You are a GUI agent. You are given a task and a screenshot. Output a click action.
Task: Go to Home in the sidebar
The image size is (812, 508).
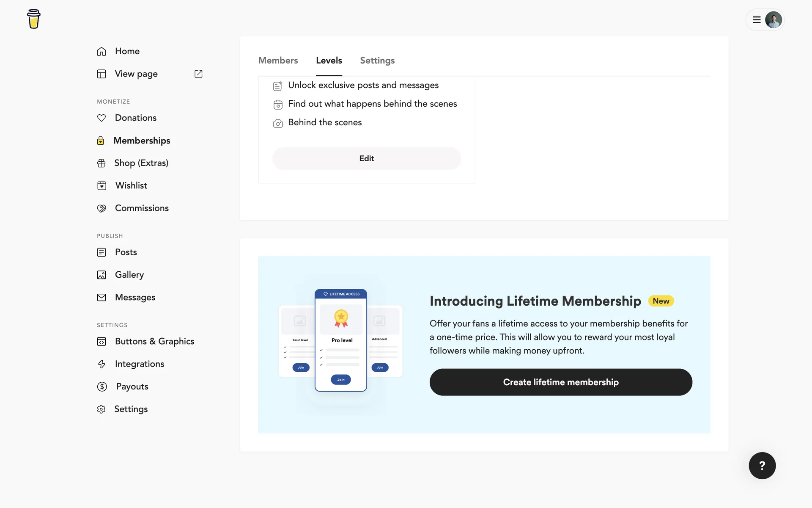pyautogui.click(x=127, y=51)
